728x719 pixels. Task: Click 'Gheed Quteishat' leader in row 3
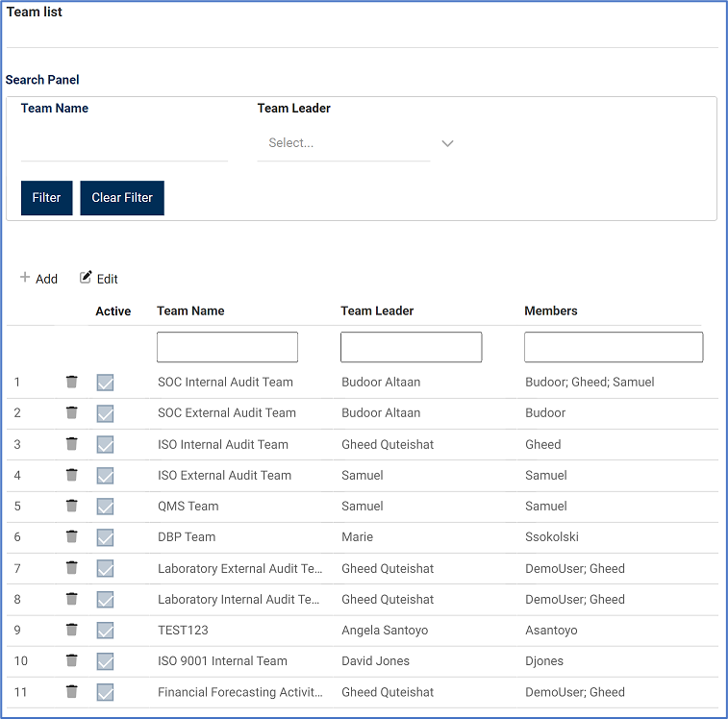pos(388,444)
